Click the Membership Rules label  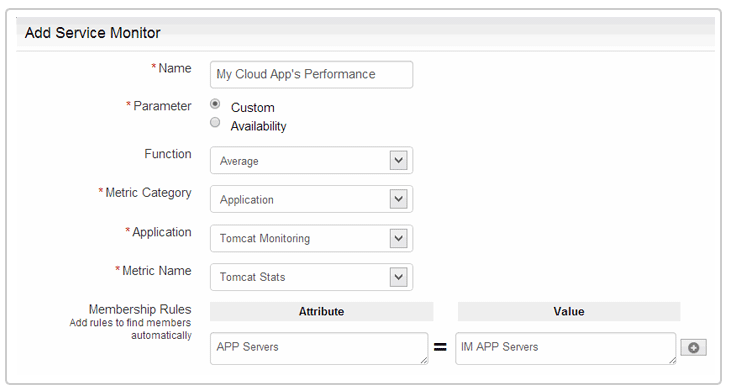140,309
